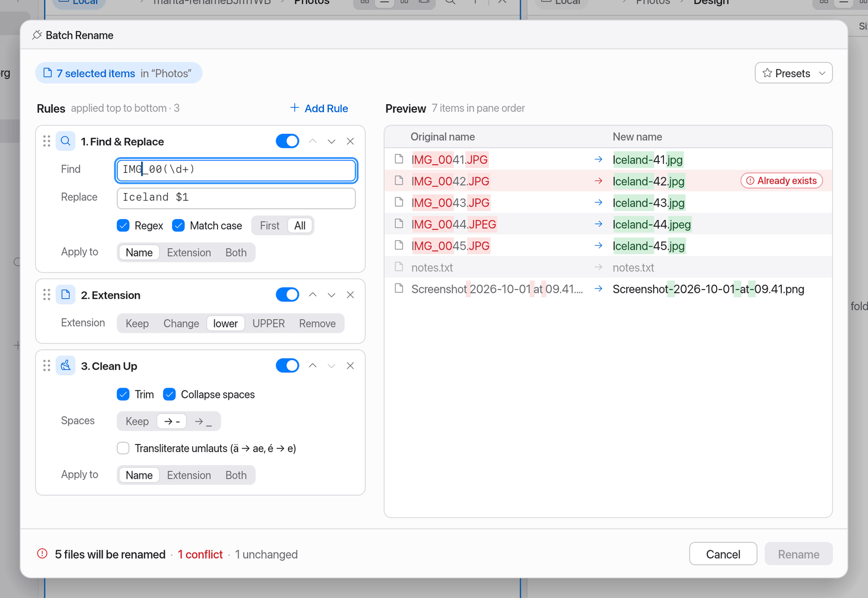Click into the Replace input field

(236, 198)
